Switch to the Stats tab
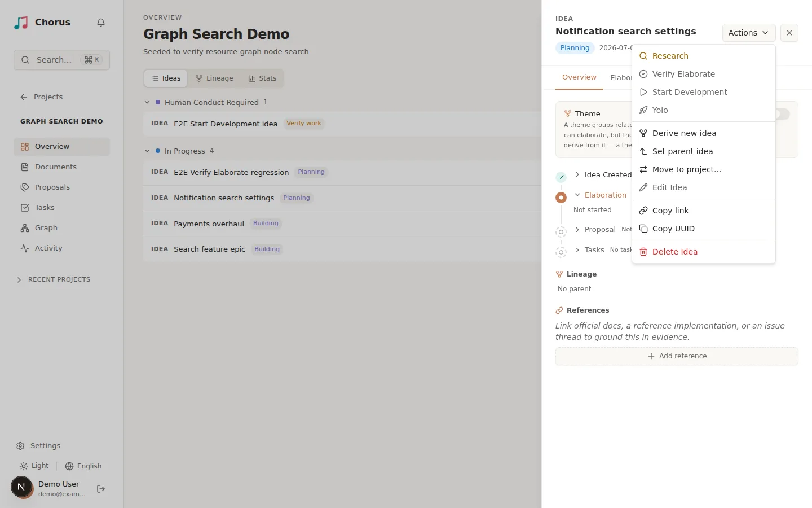 pyautogui.click(x=262, y=78)
